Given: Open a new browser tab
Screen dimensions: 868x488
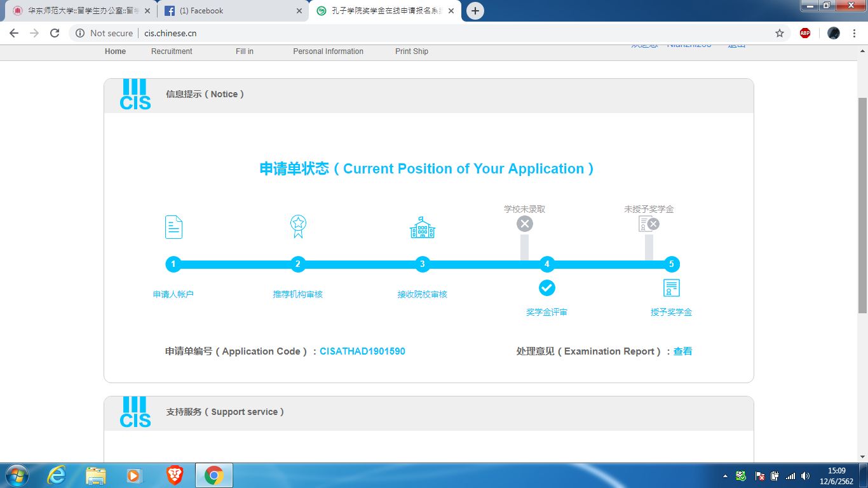Looking at the screenshot, I should click(475, 11).
